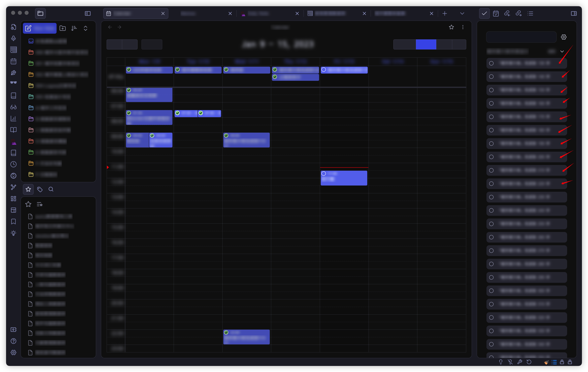The image size is (588, 372).
Task: Click the outgoing links icon with right arrow
Action: pyautogui.click(x=518, y=13)
